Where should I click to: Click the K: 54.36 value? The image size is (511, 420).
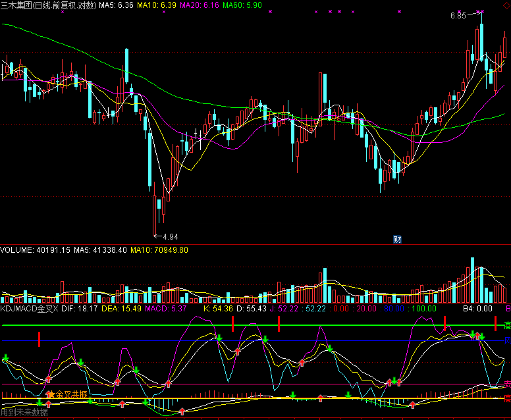pos(218,309)
